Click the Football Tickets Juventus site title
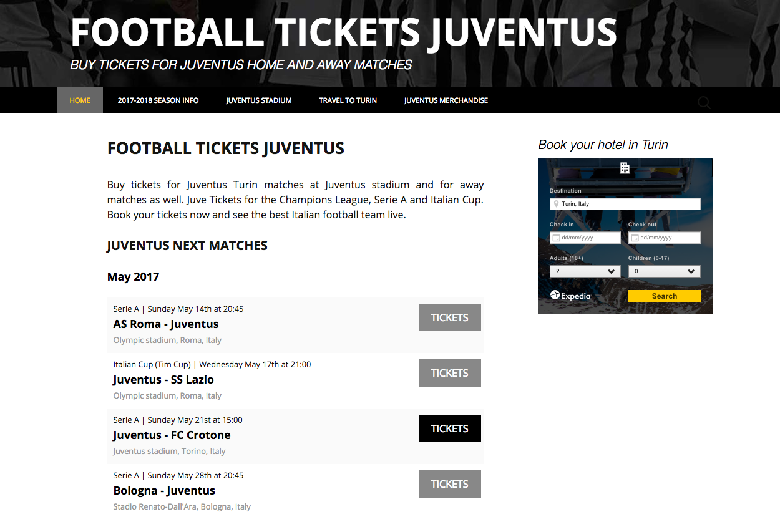Screen dimensions: 780x532 pos(343,32)
